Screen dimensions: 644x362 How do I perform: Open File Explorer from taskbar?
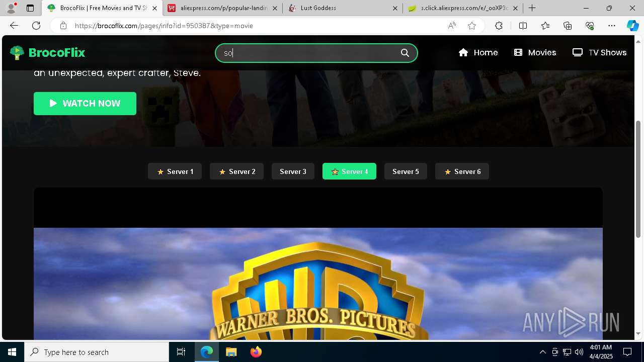click(x=231, y=352)
